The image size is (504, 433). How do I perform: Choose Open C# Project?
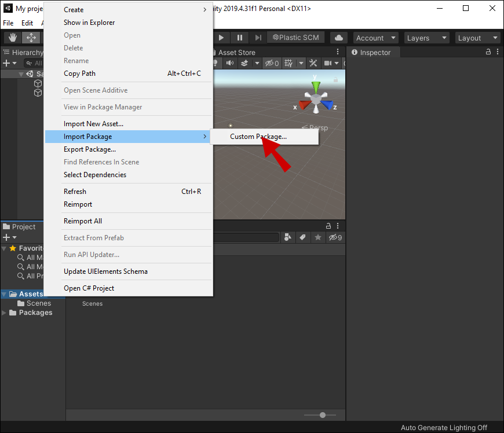tap(129, 288)
